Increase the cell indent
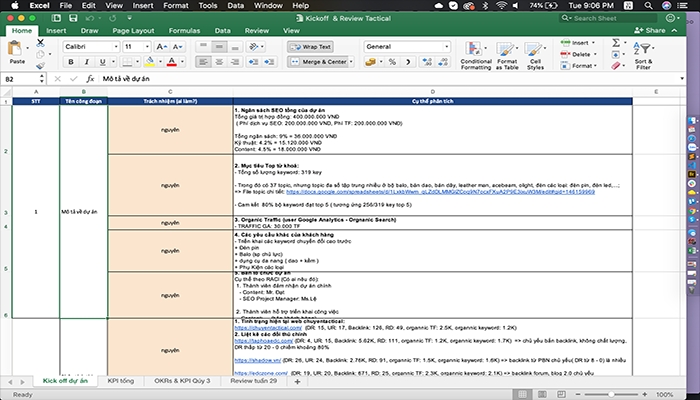Image resolution: width=700 pixels, height=400 pixels. click(269, 62)
